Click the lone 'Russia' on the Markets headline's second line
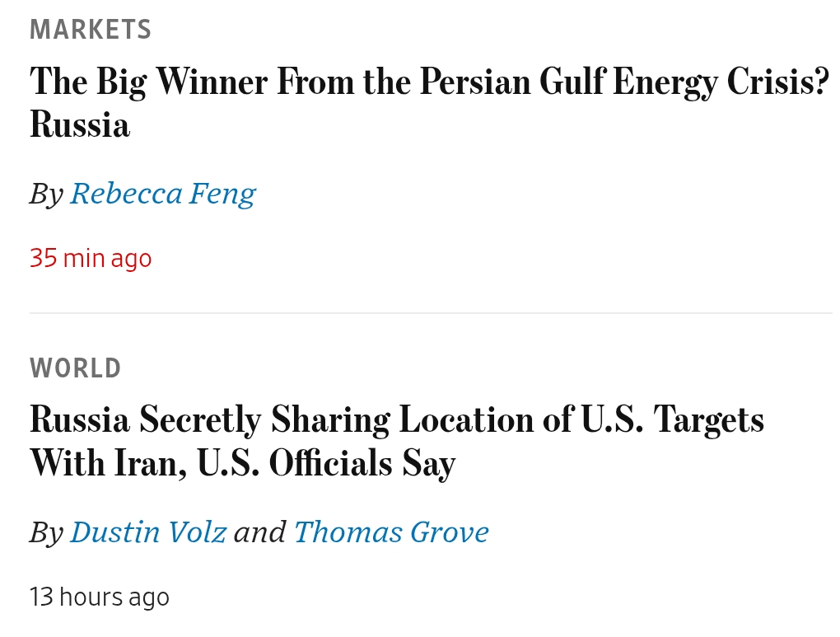 [80, 126]
